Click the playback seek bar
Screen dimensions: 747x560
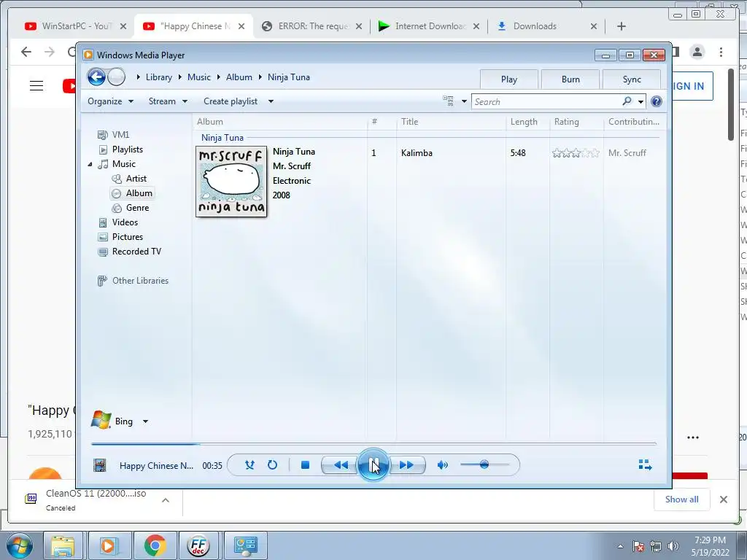point(373,444)
